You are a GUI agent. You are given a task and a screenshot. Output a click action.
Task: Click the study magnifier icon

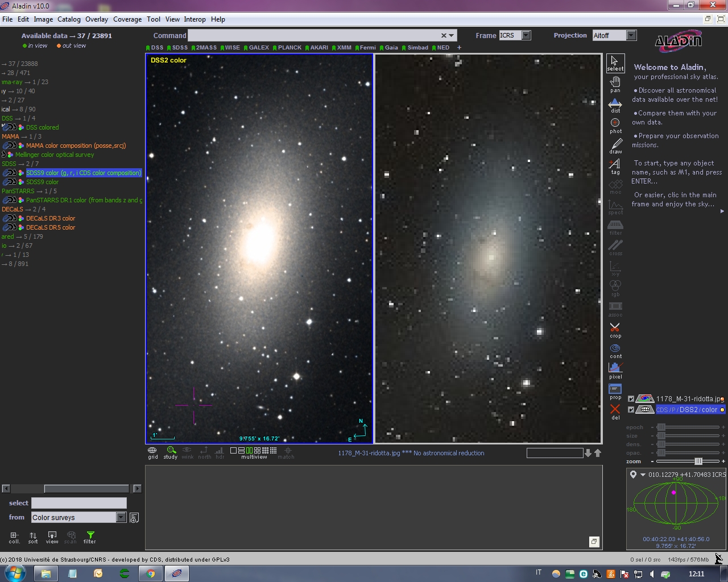[x=171, y=452]
